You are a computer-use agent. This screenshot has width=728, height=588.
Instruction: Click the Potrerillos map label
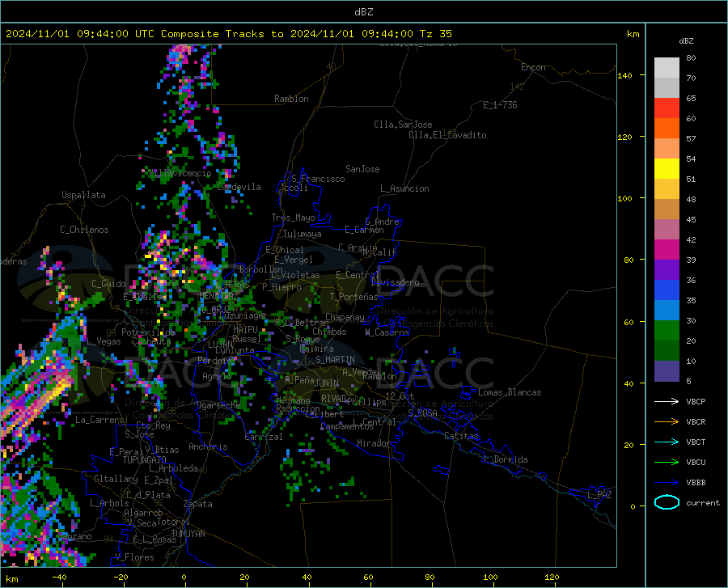coord(149,332)
